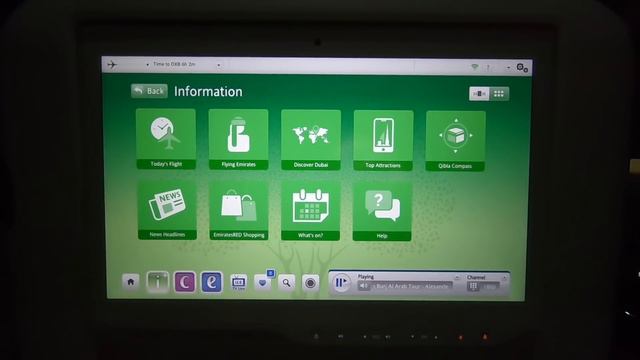Image resolution: width=640 pixels, height=360 pixels.
Task: Expand the Channel panel arrow
Action: click(x=504, y=278)
